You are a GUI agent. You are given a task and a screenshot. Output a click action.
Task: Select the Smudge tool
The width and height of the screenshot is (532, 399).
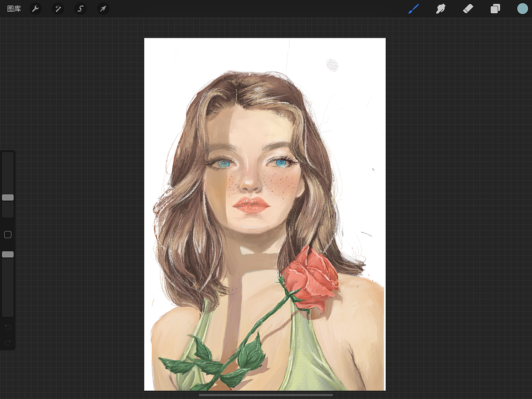click(x=441, y=9)
